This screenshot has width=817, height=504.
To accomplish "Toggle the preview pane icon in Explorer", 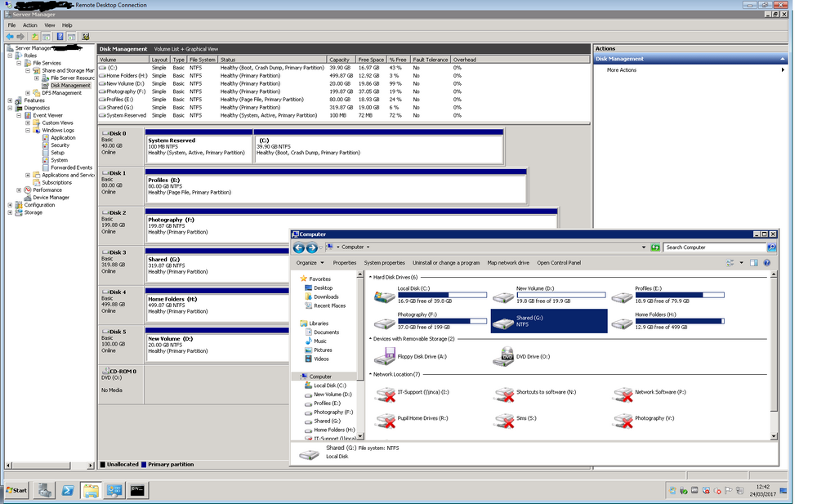I will click(x=753, y=263).
